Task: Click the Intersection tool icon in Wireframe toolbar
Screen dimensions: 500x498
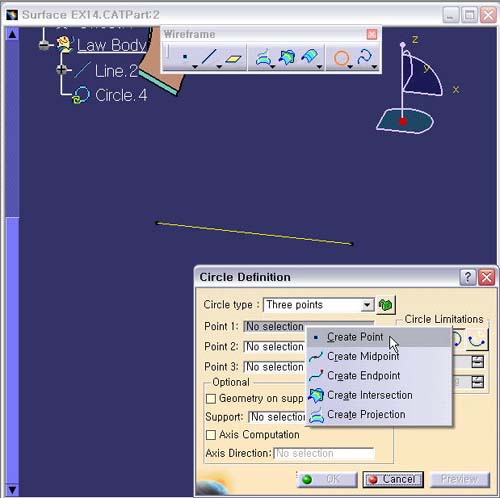Action: (287, 57)
